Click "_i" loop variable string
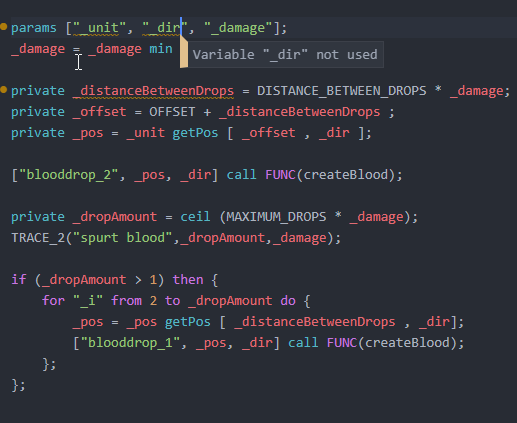Viewport: 517px width, 423px height. (88, 301)
